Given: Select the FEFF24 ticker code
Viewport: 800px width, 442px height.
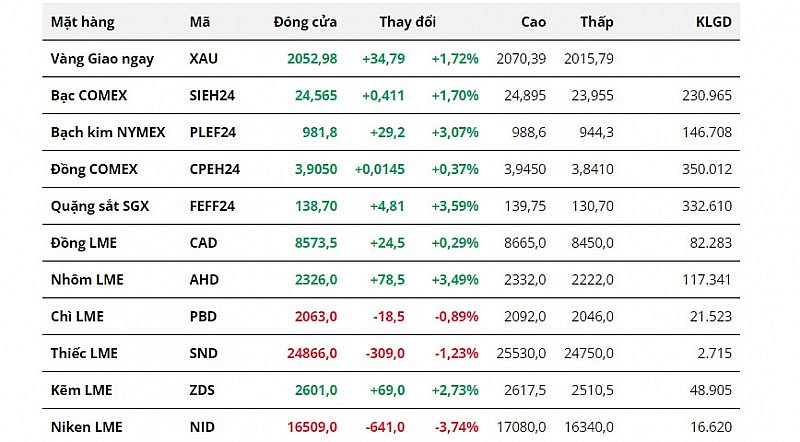Looking at the screenshot, I should click(x=210, y=206).
